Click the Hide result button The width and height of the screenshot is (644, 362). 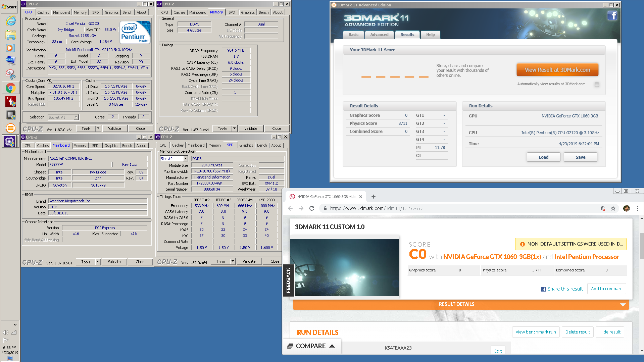610,332
